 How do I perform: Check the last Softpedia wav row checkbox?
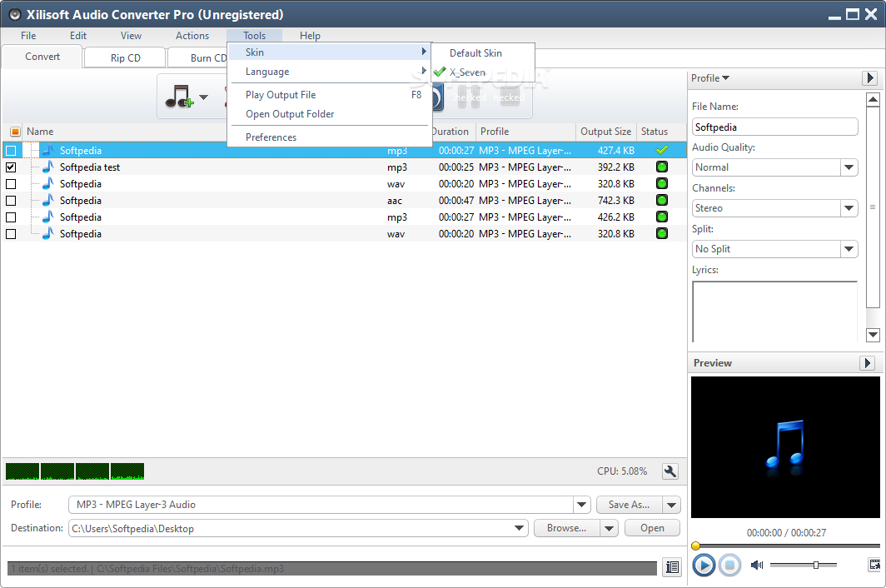11,234
